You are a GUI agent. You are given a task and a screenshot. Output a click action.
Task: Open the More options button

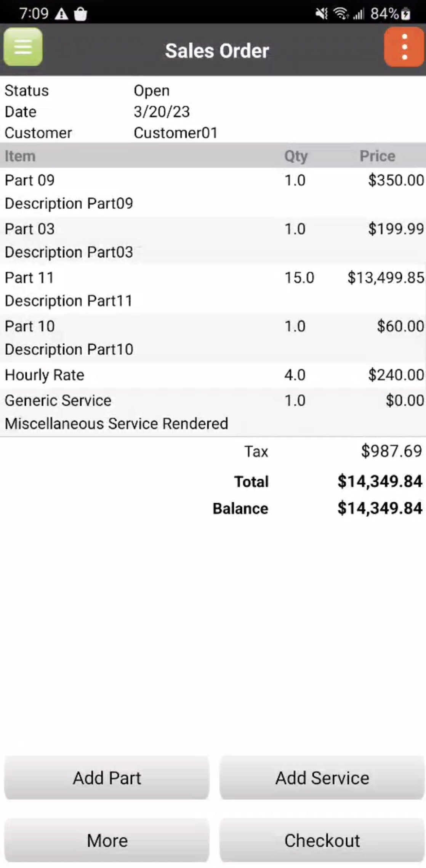107,840
